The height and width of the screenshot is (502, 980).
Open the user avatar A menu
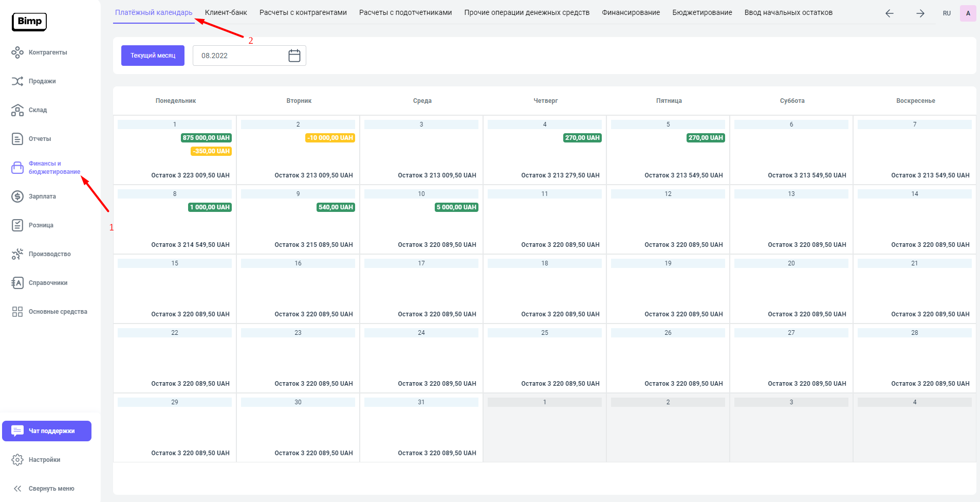pos(968,13)
